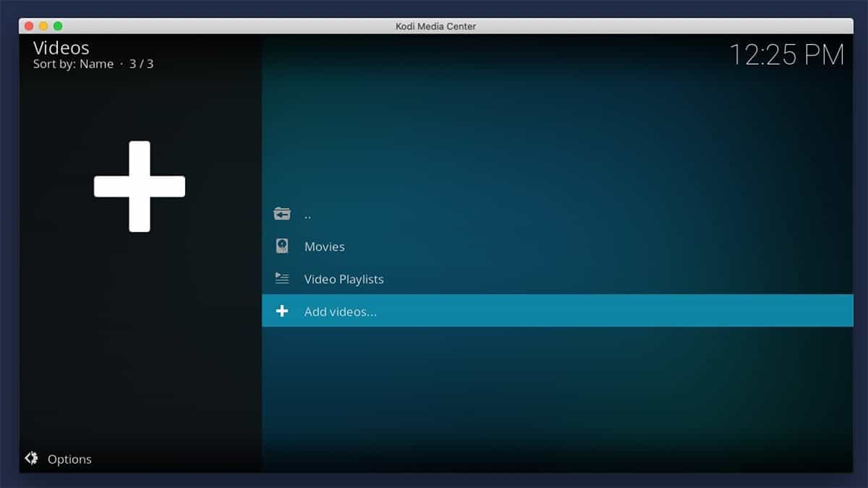868x488 pixels.
Task: Click the Video Playlists list icon
Action: [282, 278]
